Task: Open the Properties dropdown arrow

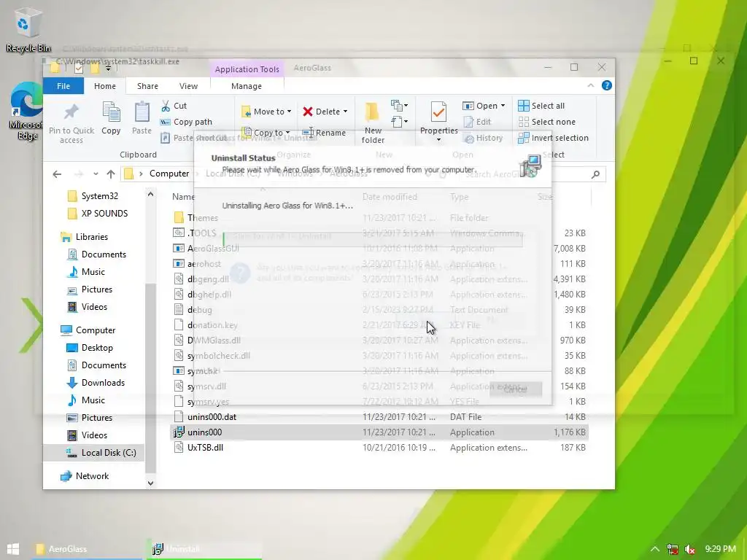Action: click(x=438, y=140)
